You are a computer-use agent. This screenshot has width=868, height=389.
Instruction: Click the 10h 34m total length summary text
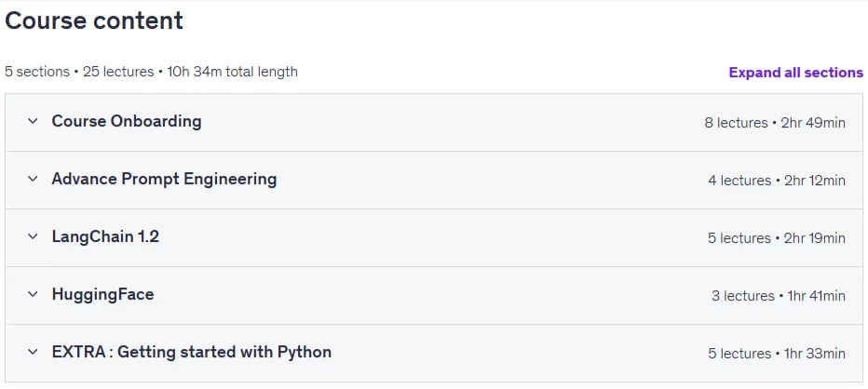pyautogui.click(x=233, y=72)
